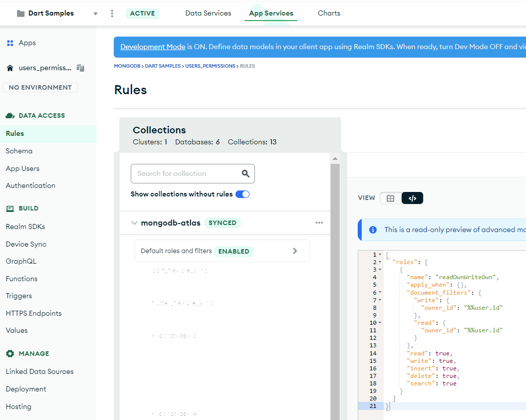Expand Default roles and filters arrow
This screenshot has width=526, height=420.
(295, 251)
